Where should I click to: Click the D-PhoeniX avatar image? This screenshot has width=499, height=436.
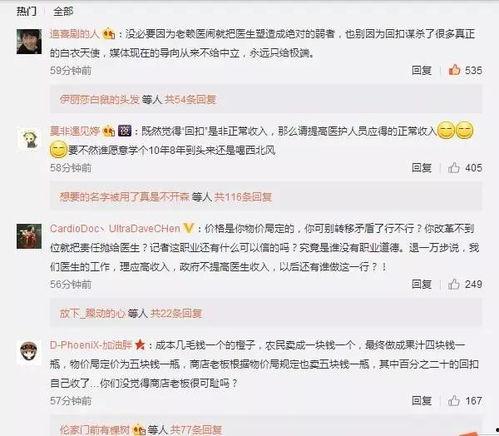click(x=29, y=352)
